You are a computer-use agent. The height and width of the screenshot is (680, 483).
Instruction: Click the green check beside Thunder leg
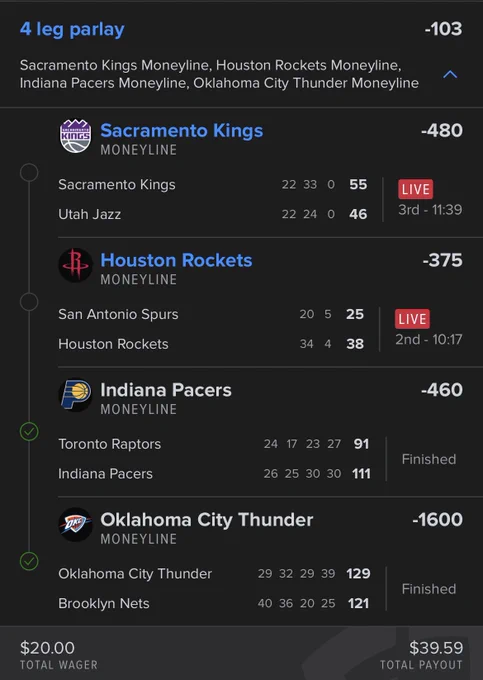[29, 561]
